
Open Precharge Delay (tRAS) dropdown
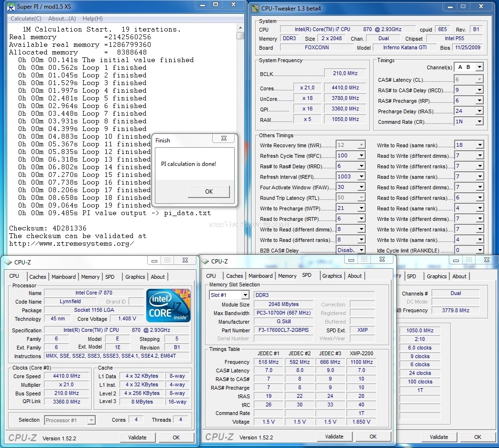point(479,111)
